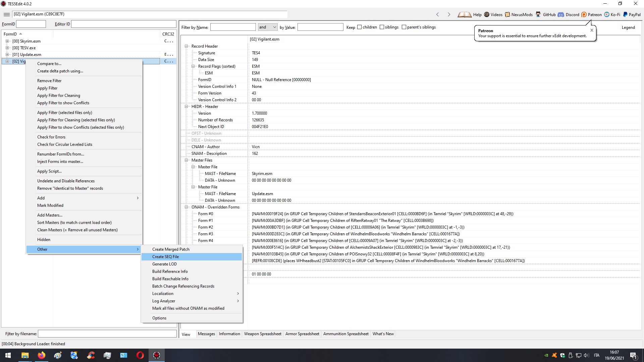Toggle the Keep parent's siblings checkbox
The width and height of the screenshot is (644, 362).
(404, 27)
